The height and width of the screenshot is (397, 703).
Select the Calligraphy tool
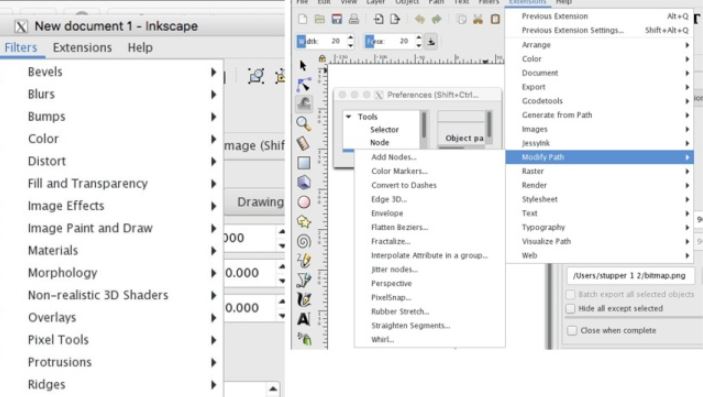(x=304, y=300)
